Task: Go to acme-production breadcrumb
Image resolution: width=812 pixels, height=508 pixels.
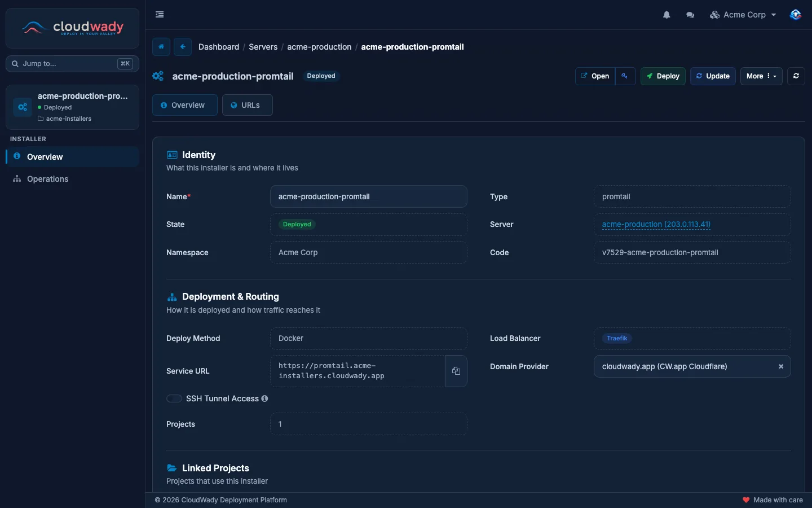Action: click(319, 47)
